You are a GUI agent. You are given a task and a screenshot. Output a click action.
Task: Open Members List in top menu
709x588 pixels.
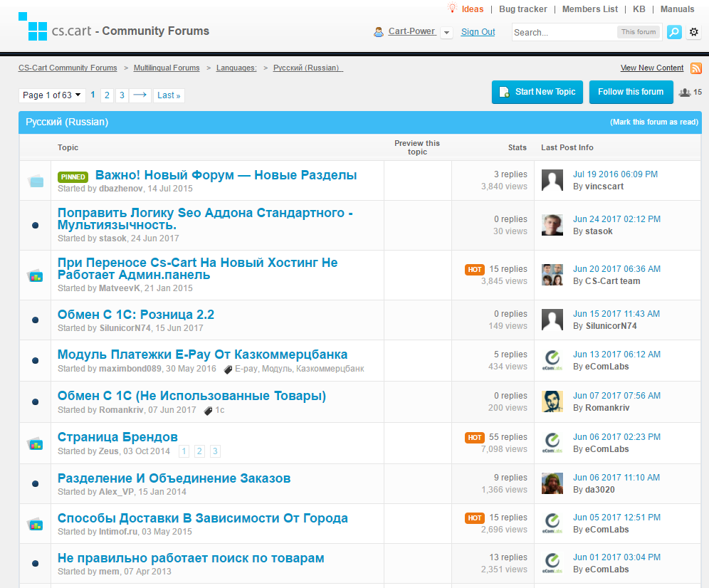coord(589,9)
